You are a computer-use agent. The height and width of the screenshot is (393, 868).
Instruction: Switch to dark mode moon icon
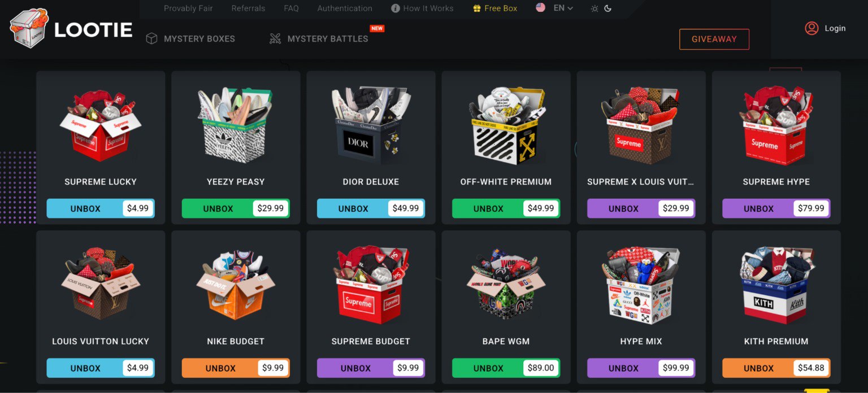(x=608, y=8)
